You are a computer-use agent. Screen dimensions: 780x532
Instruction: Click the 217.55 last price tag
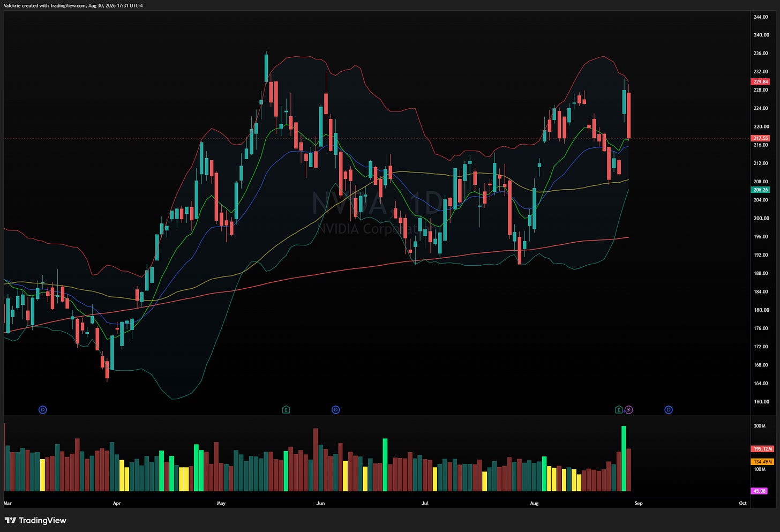click(760, 138)
